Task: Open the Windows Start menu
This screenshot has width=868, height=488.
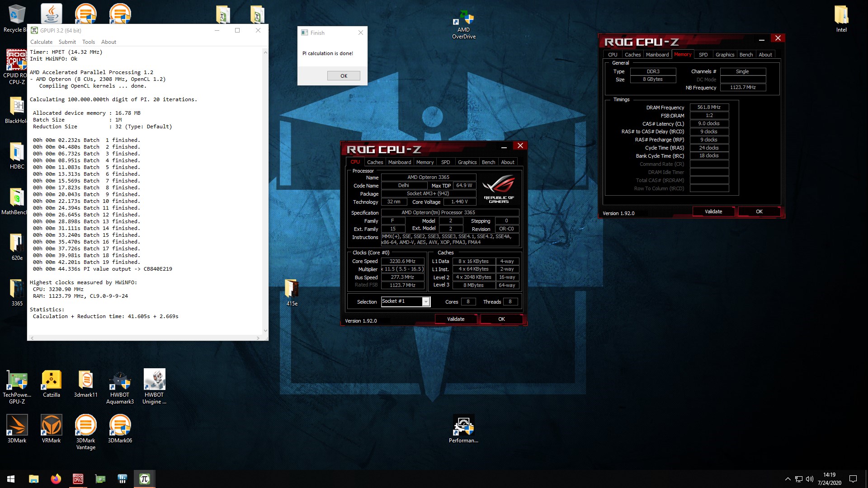Action: pos(11,479)
